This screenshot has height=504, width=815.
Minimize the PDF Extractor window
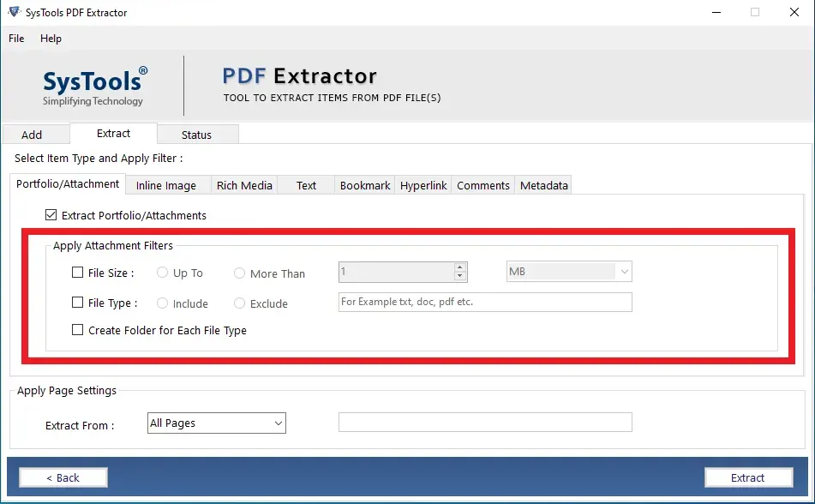(x=716, y=12)
